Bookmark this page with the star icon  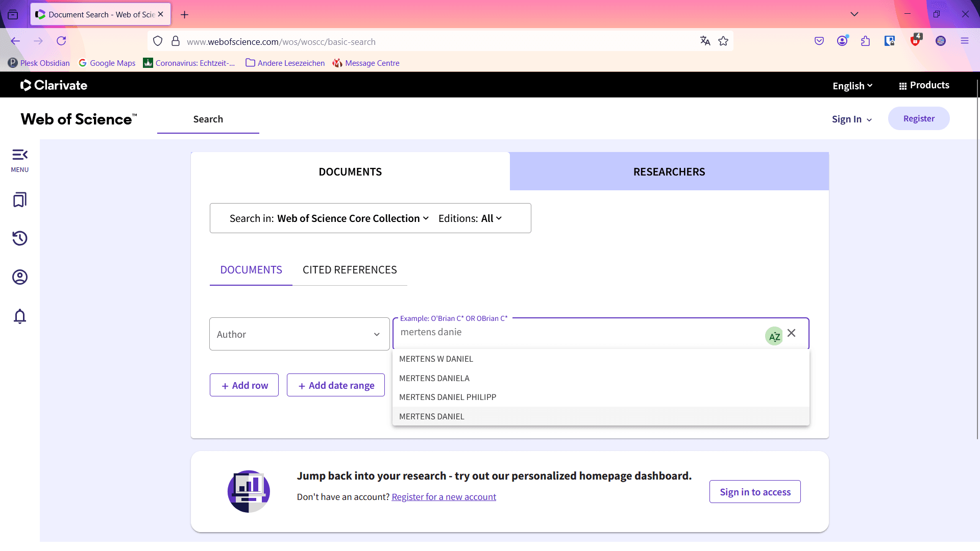coord(723,41)
